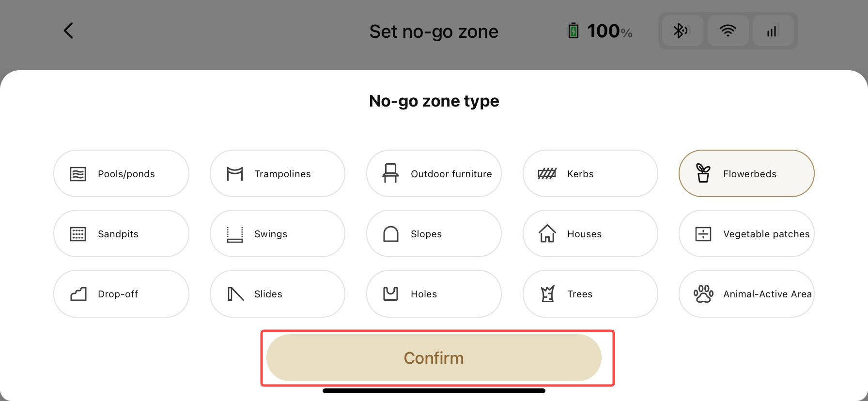Select the Swings option
The width and height of the screenshot is (868, 401).
(278, 233)
